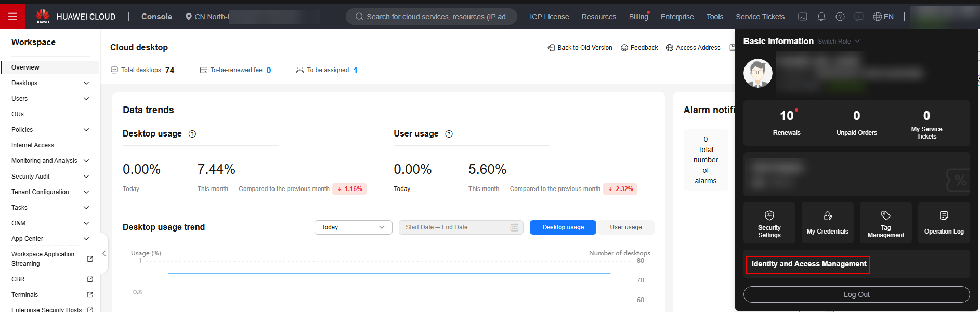The width and height of the screenshot is (980, 312).
Task: Open Terminals external link icon
Action: (90, 295)
